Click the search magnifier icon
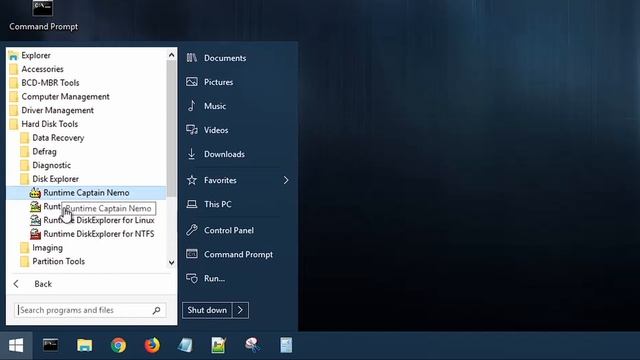Screen dimensions: 640x360 tap(156, 311)
